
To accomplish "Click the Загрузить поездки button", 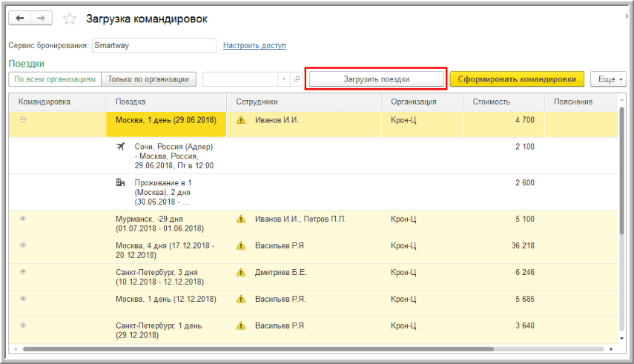I will pyautogui.click(x=377, y=79).
